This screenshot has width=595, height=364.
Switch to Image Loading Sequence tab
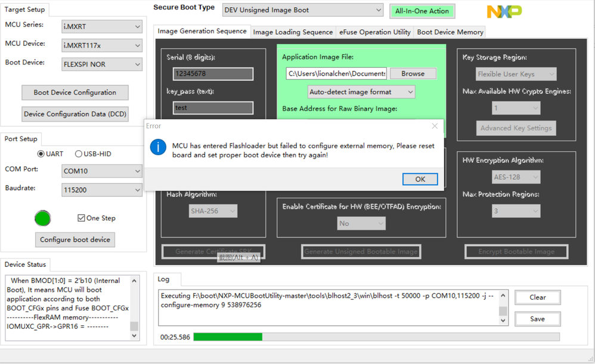[x=293, y=32]
